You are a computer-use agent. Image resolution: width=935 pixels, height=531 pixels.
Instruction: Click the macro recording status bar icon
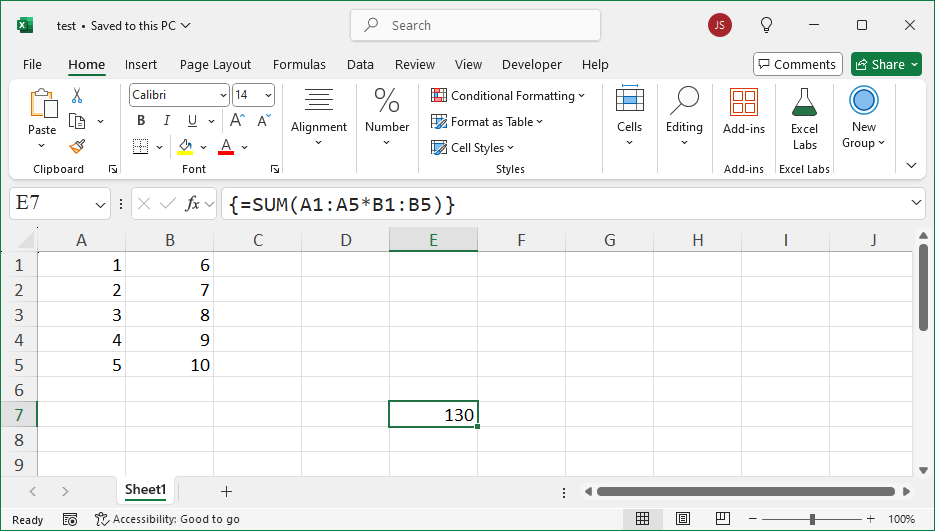point(70,519)
